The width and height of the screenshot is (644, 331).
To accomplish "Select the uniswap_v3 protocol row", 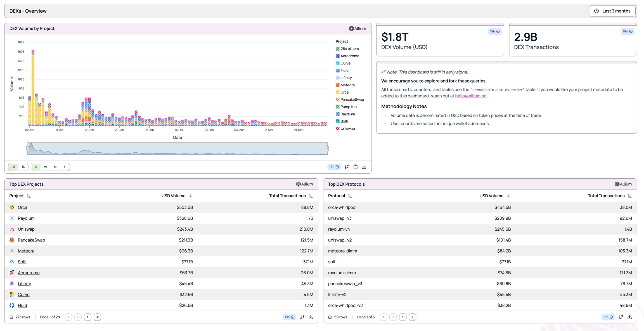I will [480, 218].
